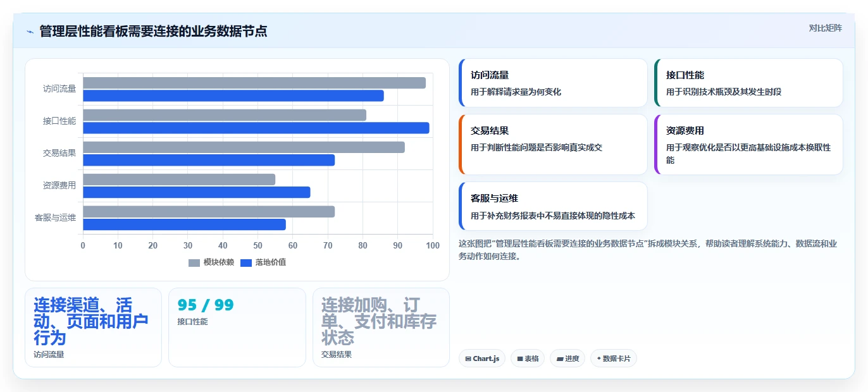This screenshot has width=868, height=392.
Task: Click the Chart.js tag chip
Action: pos(481,358)
